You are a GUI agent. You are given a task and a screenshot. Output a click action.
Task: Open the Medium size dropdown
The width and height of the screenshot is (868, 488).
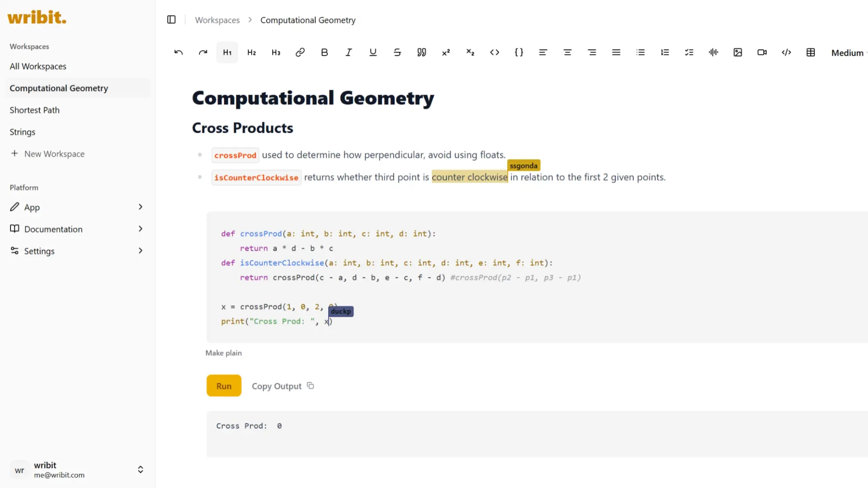848,53
